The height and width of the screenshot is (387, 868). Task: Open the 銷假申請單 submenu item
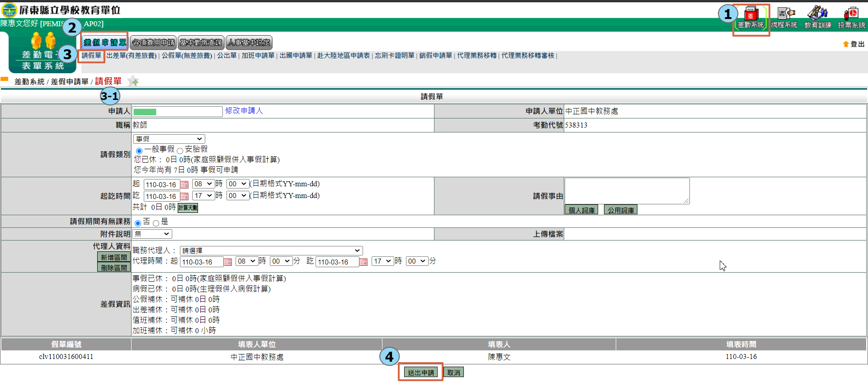click(x=436, y=56)
